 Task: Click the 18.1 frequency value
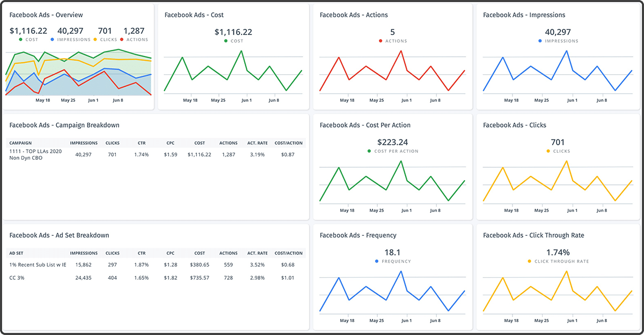point(392,252)
